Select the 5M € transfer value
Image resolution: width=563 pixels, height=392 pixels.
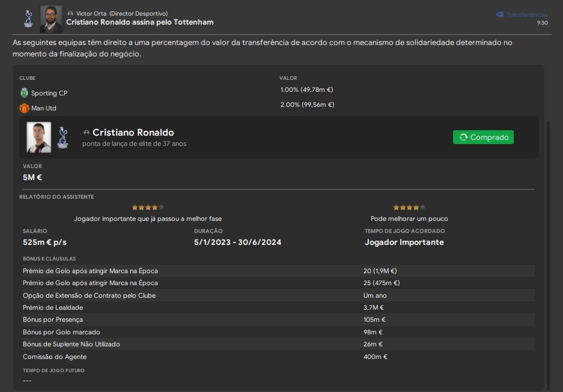coord(32,178)
